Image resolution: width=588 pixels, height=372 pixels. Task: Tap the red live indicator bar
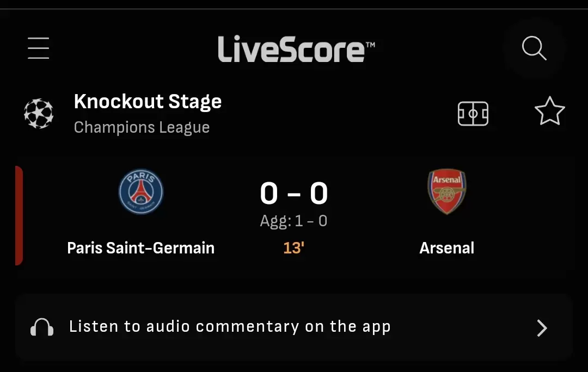[x=19, y=215]
